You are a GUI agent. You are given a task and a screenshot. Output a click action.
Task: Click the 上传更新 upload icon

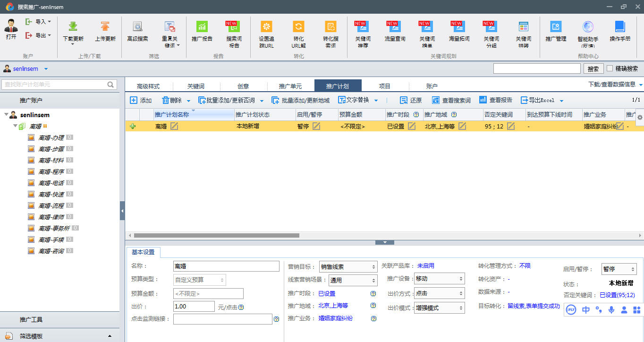[105, 27]
